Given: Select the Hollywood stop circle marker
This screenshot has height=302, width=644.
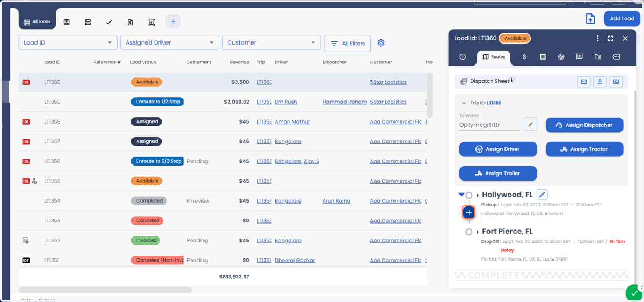Looking at the screenshot, I should point(469,195).
